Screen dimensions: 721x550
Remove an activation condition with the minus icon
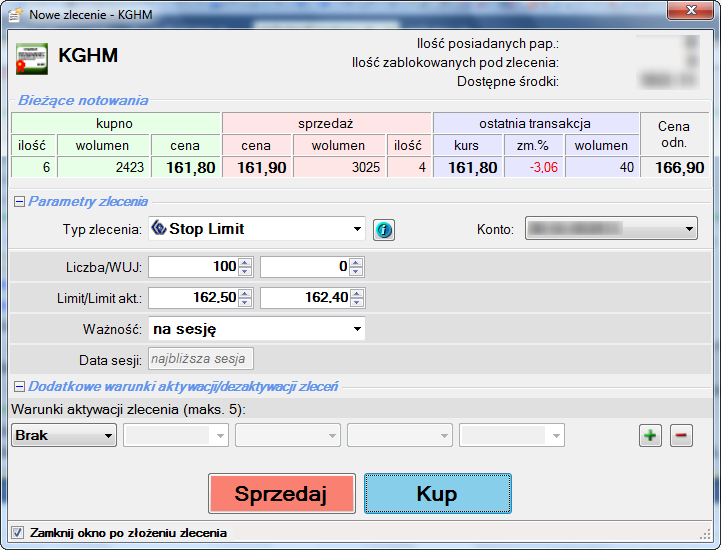[x=681, y=435]
